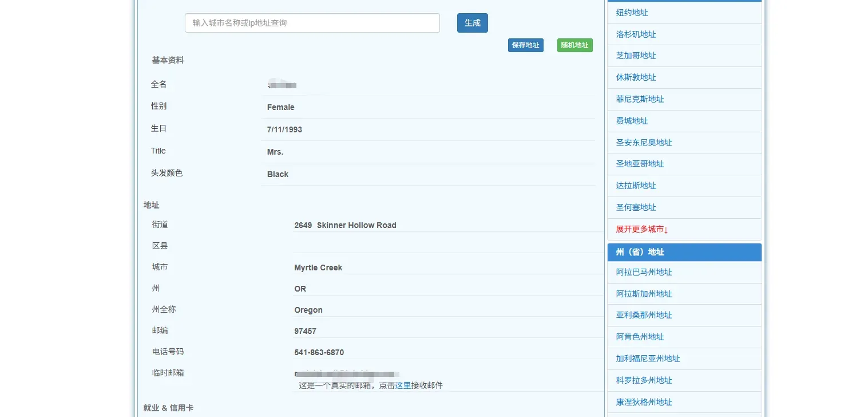Click the 生日 field label
Viewport: 868px width, 417px height.
tap(158, 129)
